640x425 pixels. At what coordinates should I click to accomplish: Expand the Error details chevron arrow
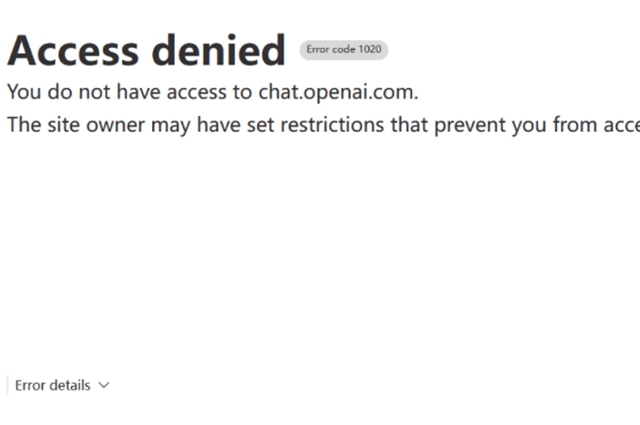[x=104, y=386]
